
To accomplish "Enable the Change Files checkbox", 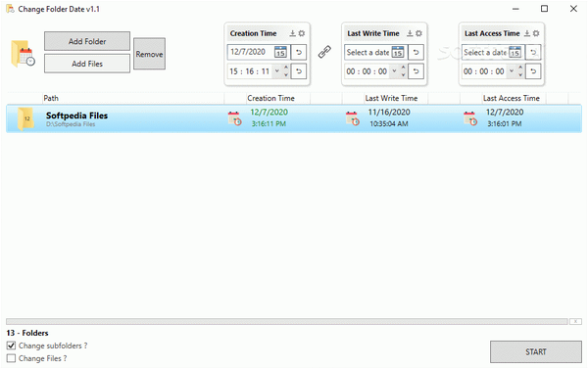I will [11, 358].
